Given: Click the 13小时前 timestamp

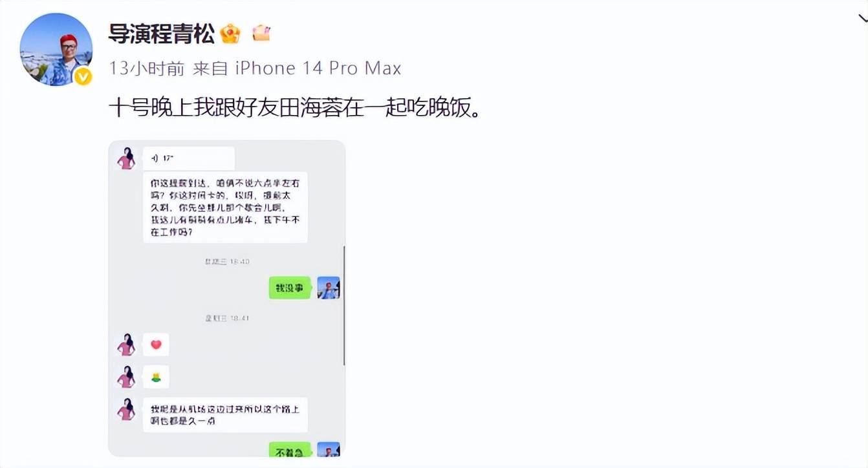Looking at the screenshot, I should point(147,68).
